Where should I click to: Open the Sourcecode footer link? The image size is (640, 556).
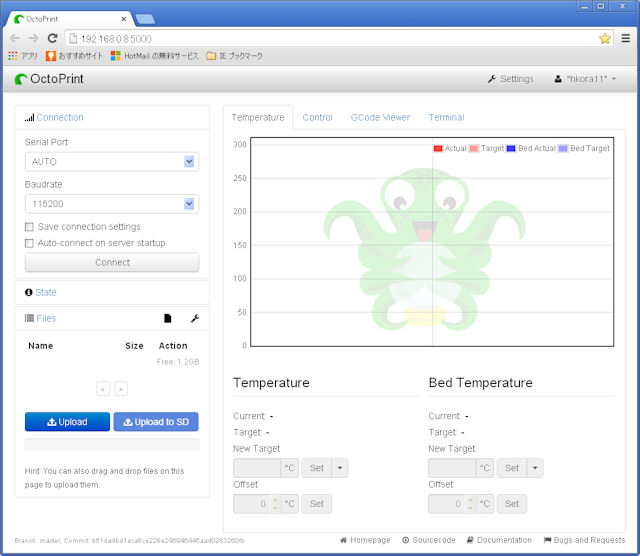[x=429, y=540]
